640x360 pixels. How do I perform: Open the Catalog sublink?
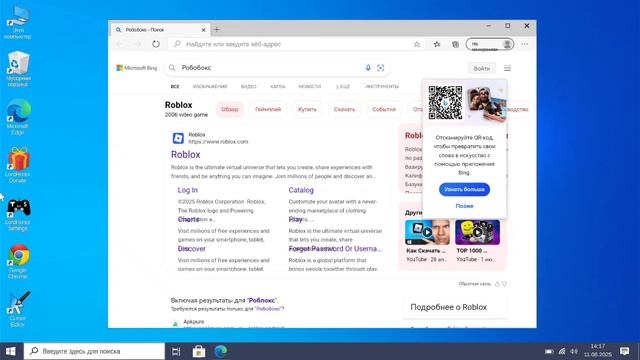point(301,190)
